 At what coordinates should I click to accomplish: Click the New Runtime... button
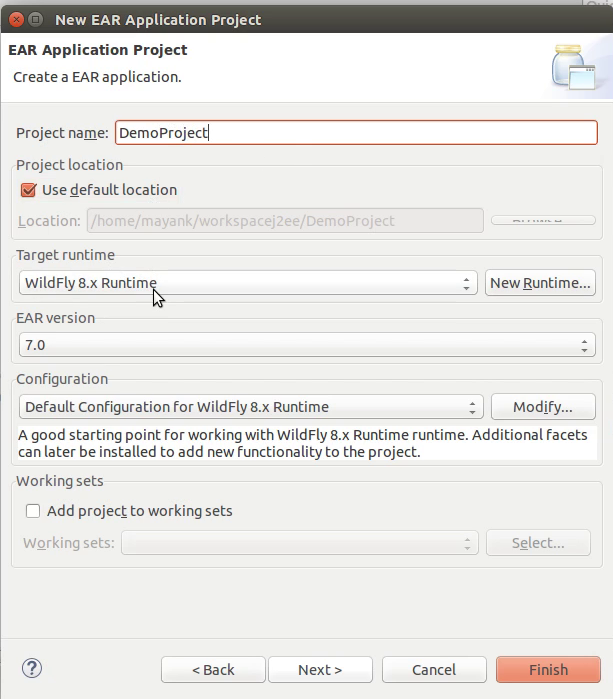point(540,283)
